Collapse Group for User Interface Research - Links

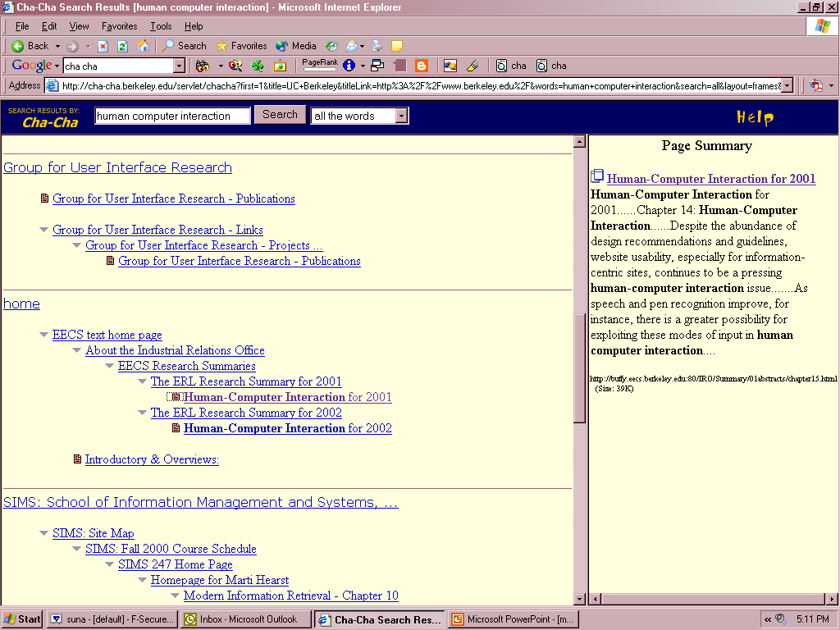[x=44, y=230]
